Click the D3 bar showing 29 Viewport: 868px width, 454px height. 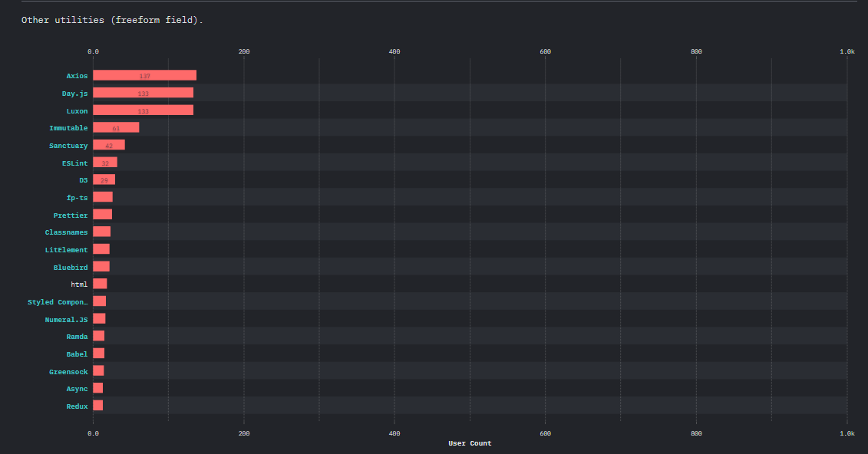pyautogui.click(x=104, y=179)
